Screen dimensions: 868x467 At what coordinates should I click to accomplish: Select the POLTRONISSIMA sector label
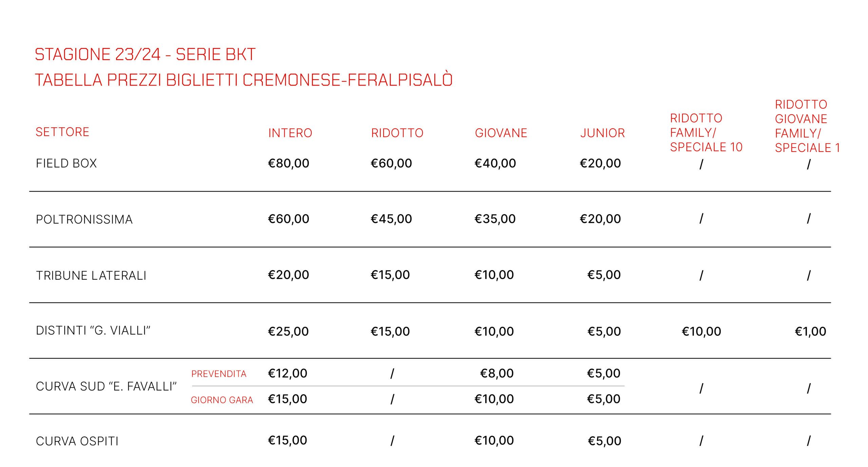[x=84, y=219]
